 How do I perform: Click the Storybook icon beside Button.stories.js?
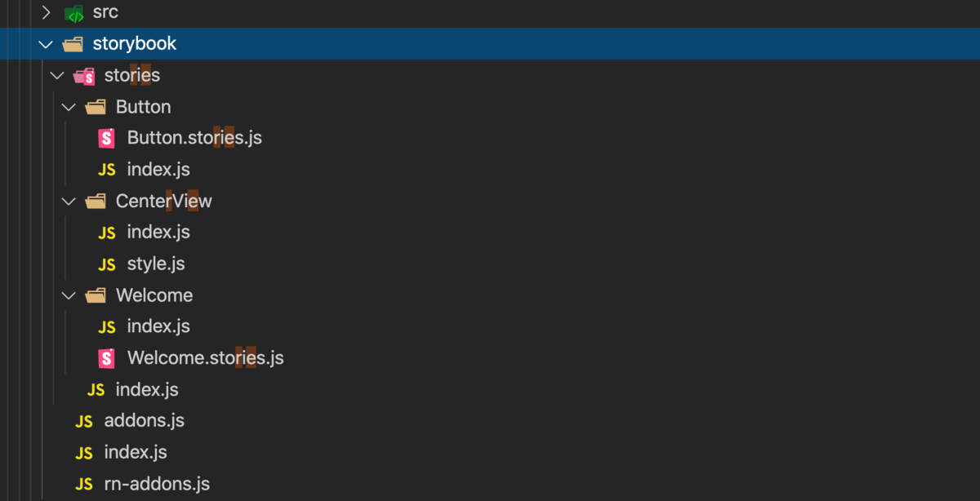pos(106,138)
